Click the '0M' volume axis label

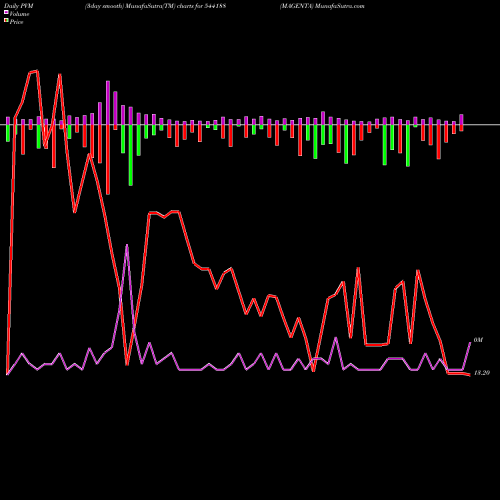[x=478, y=340]
